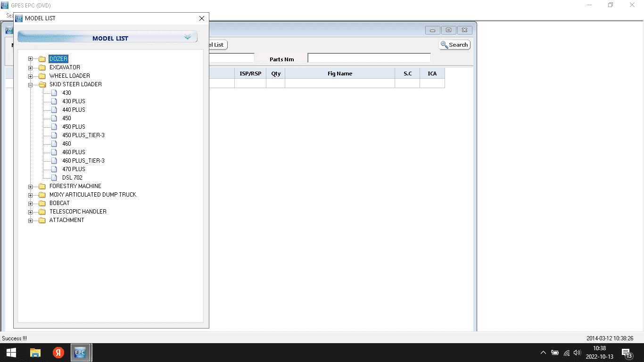This screenshot has height=362, width=644.
Task: Open the Yandex browser from taskbar
Action: tap(58, 353)
